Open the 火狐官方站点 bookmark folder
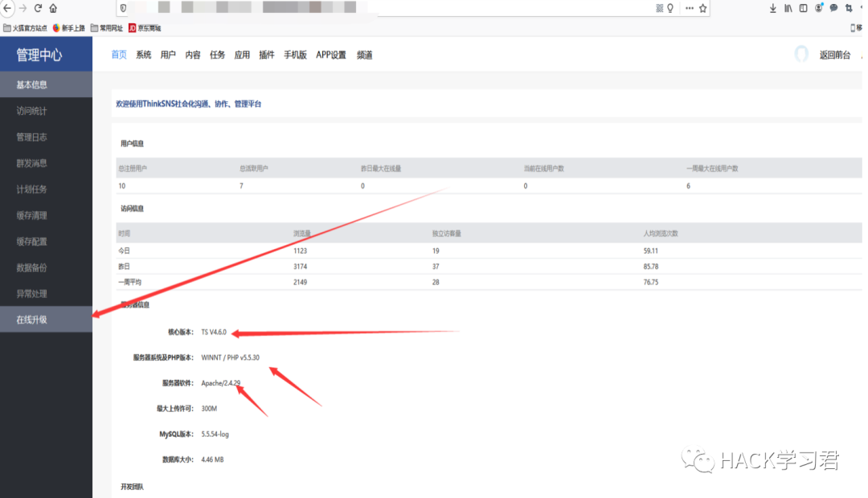This screenshot has height=498, width=868. tap(26, 27)
